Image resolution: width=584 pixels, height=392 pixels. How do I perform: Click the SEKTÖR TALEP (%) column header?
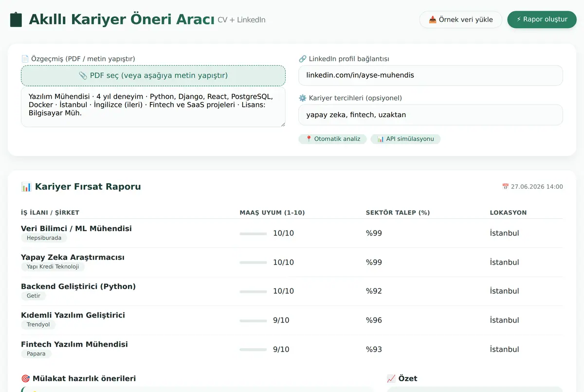click(398, 213)
